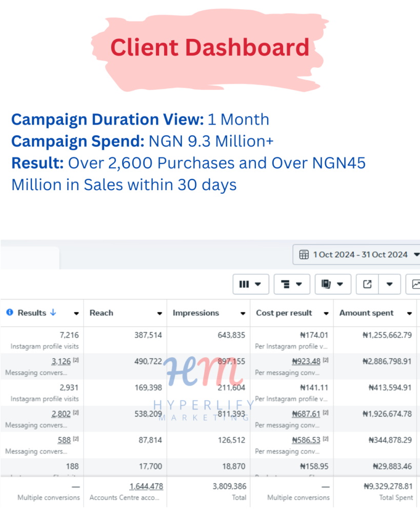Expand the Impressions column dropdown arrow
Viewport: 420px width, 525px height.
pyautogui.click(x=243, y=313)
